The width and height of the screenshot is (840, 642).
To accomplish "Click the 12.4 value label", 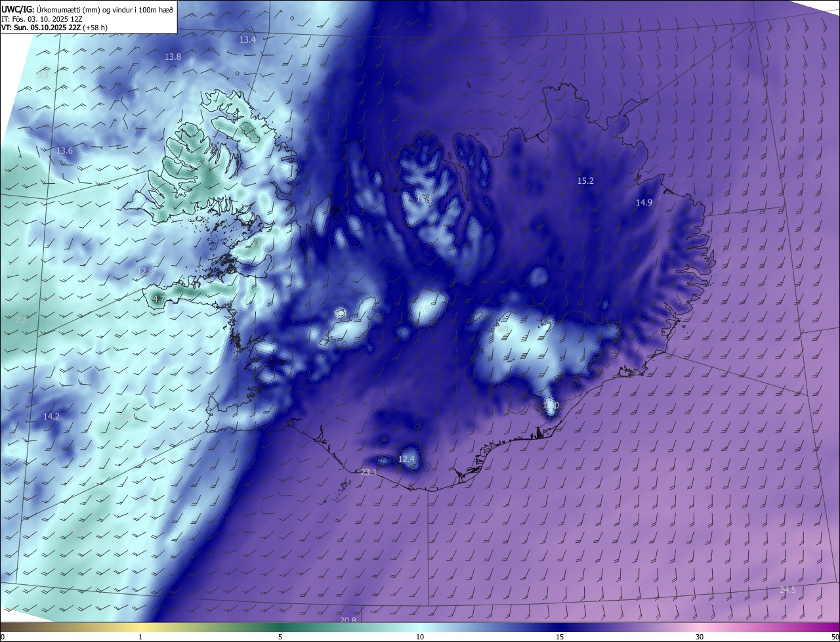I will [x=407, y=460].
